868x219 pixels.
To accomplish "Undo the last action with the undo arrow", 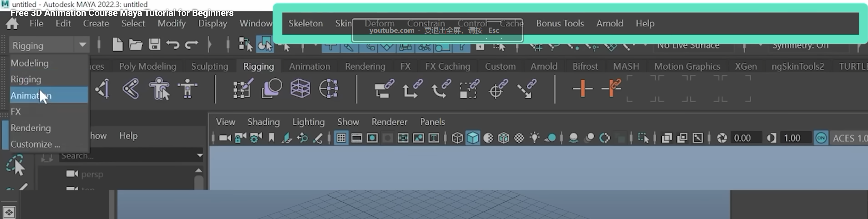I will pyautogui.click(x=173, y=45).
